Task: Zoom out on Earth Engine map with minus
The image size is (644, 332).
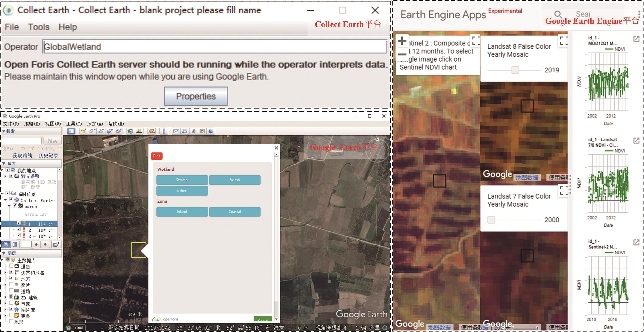Action: [402, 54]
